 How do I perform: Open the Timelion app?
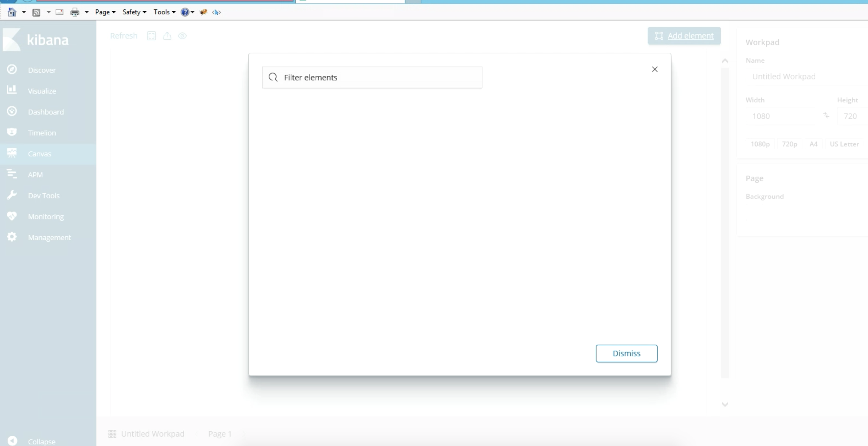42,132
